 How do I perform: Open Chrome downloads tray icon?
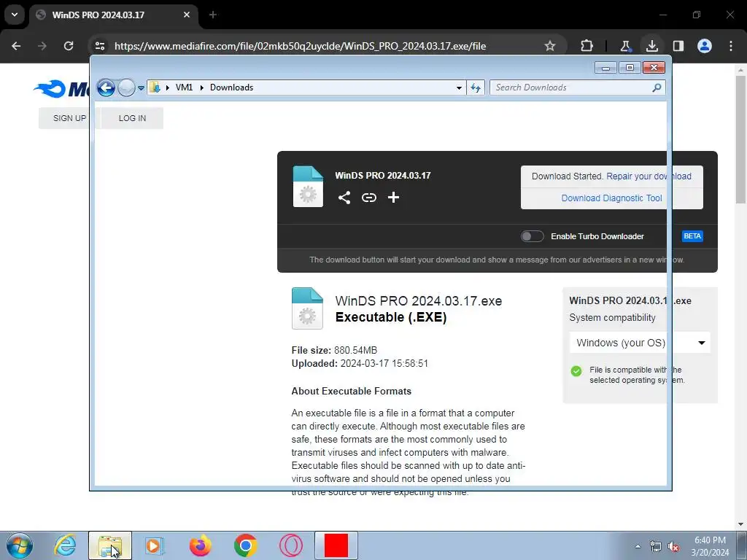pyautogui.click(x=651, y=46)
